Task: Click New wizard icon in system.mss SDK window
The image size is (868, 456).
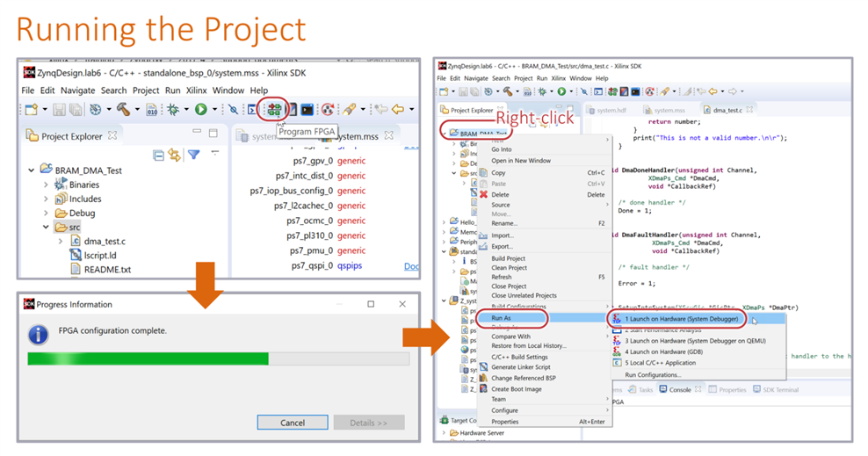Action: [32, 110]
